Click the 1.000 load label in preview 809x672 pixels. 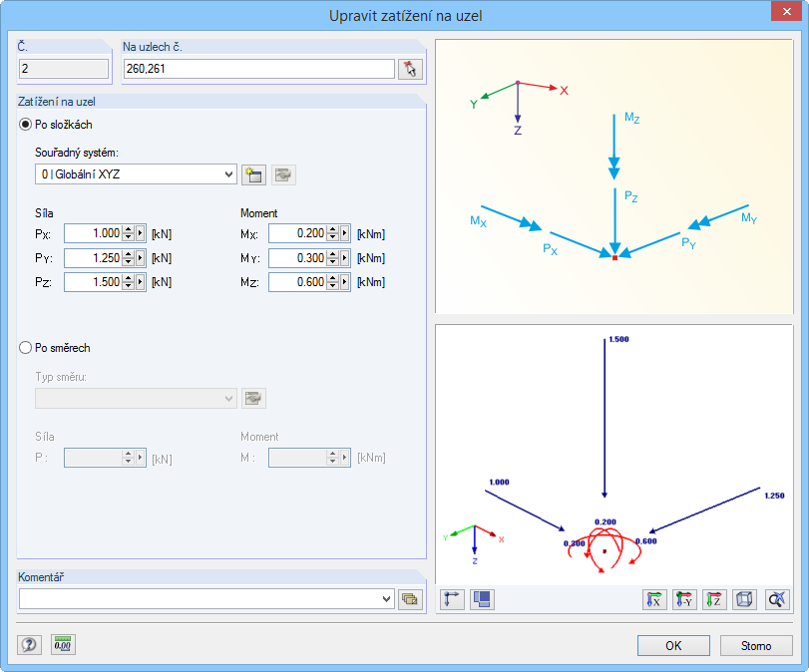click(x=499, y=483)
